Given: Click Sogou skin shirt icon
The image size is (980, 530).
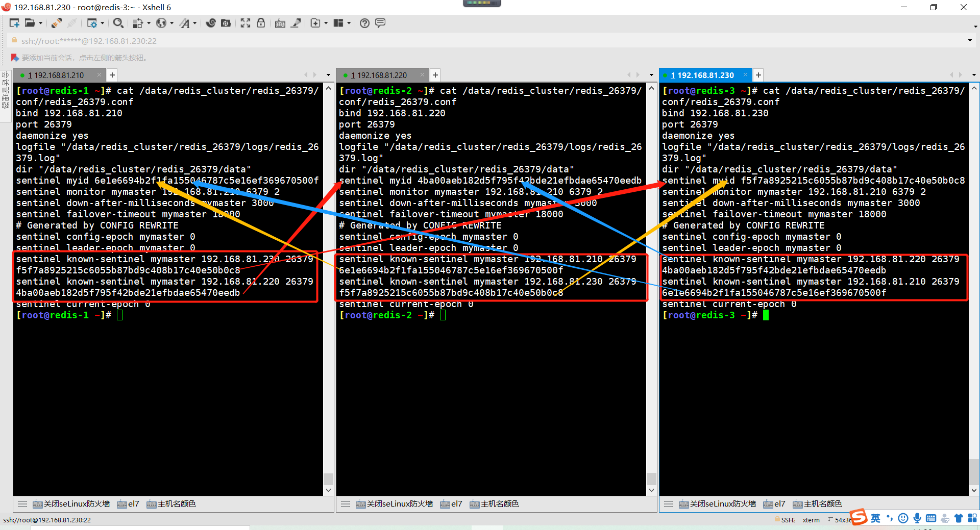Looking at the screenshot, I should [959, 518].
